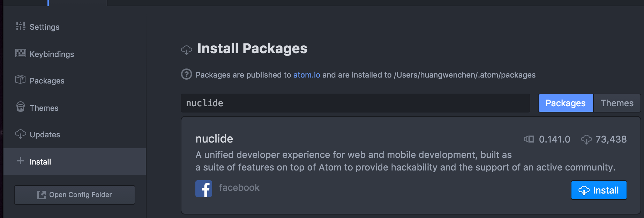This screenshot has width=644, height=218.
Task: Click the Updates cloud download icon
Action: pyautogui.click(x=21, y=134)
